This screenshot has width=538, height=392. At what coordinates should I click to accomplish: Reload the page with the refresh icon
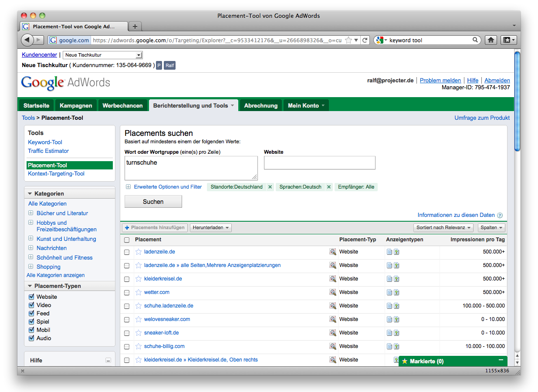(x=365, y=40)
